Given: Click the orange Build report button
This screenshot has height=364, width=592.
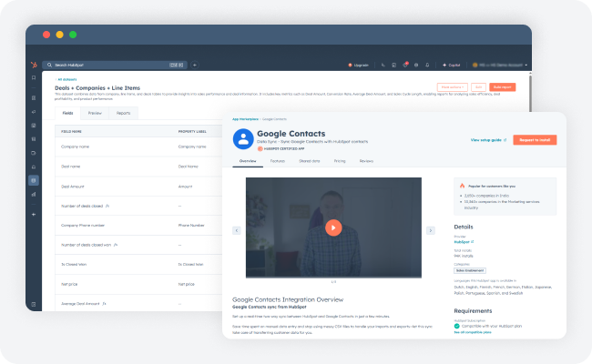Looking at the screenshot, I should point(502,87).
